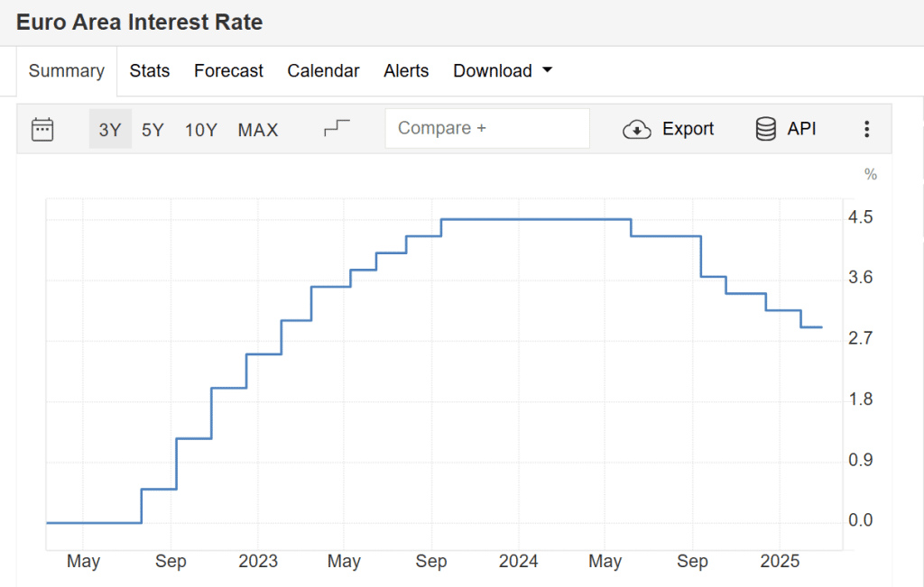Click the Export text label
The height and width of the screenshot is (587, 924).
point(688,129)
